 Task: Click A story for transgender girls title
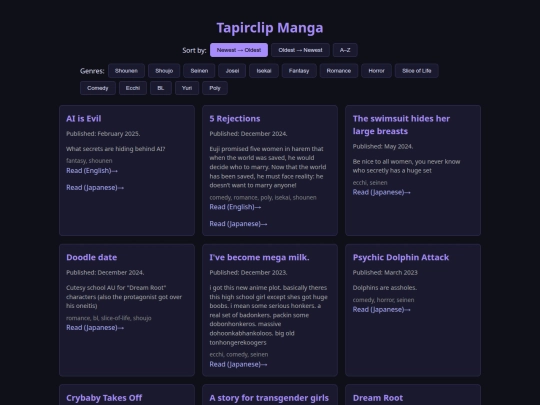click(269, 398)
